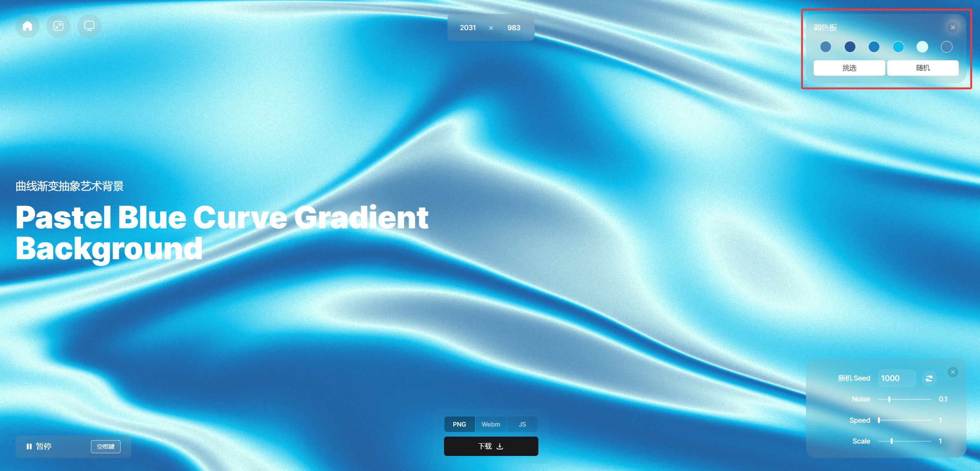
Task: Click the width 2031 size field
Action: [468, 27]
